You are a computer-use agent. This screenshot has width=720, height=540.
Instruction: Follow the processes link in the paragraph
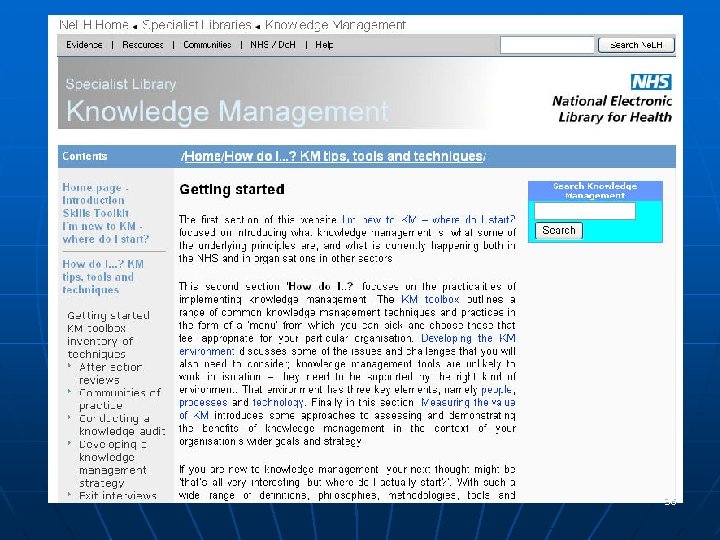click(x=203, y=403)
